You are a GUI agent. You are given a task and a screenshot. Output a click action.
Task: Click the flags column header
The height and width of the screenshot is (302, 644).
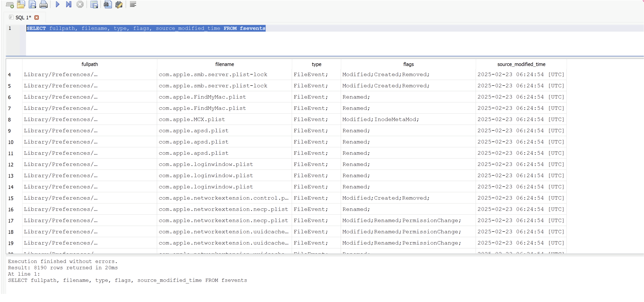click(x=408, y=64)
